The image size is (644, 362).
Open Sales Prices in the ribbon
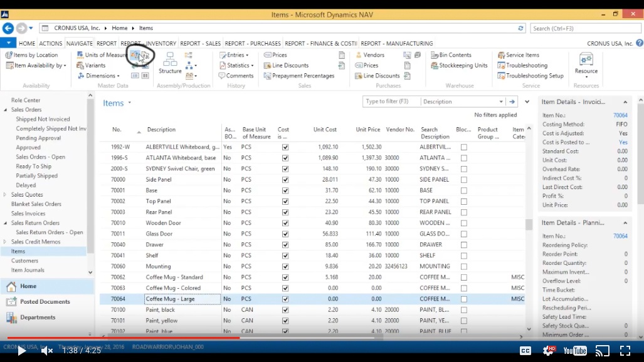pos(275,55)
